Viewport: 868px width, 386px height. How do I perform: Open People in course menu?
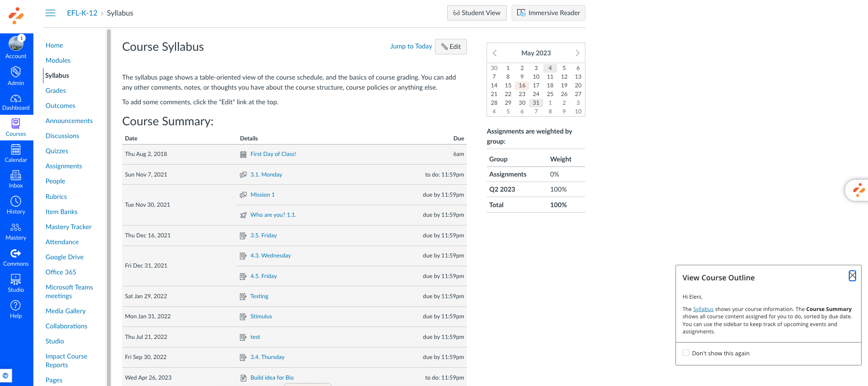tap(55, 181)
